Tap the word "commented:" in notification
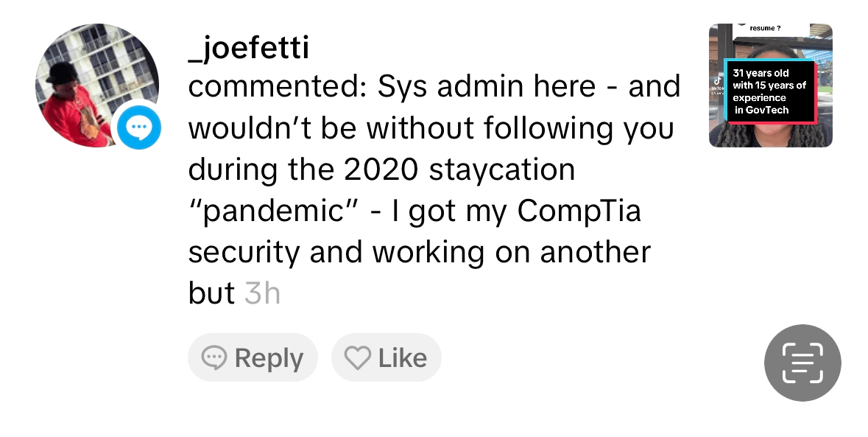The image size is (868, 437). pyautogui.click(x=279, y=87)
